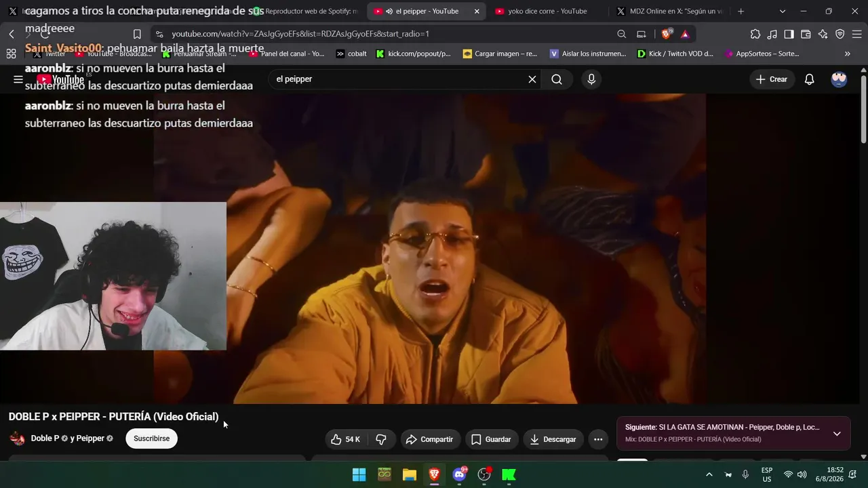Download the video with Descargar

[x=553, y=439]
